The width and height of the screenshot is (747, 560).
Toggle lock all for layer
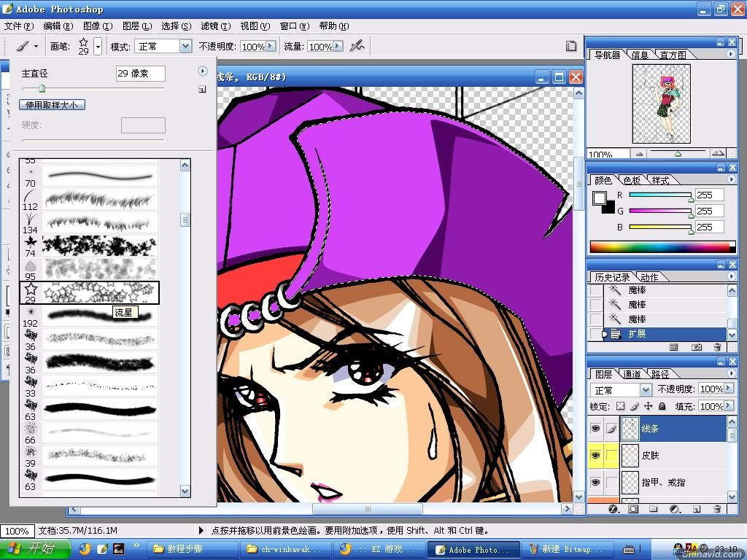coord(662,406)
